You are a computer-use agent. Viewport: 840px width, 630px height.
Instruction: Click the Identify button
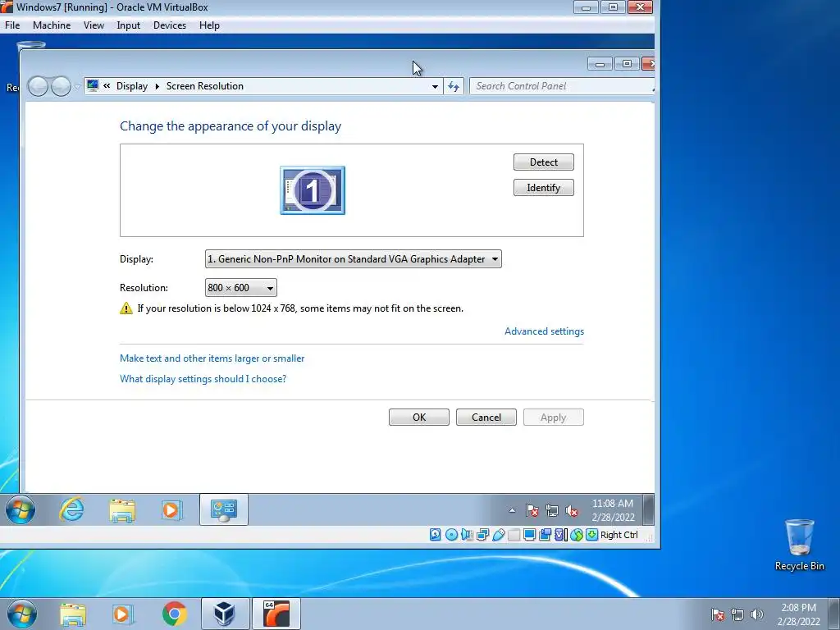pyautogui.click(x=543, y=188)
